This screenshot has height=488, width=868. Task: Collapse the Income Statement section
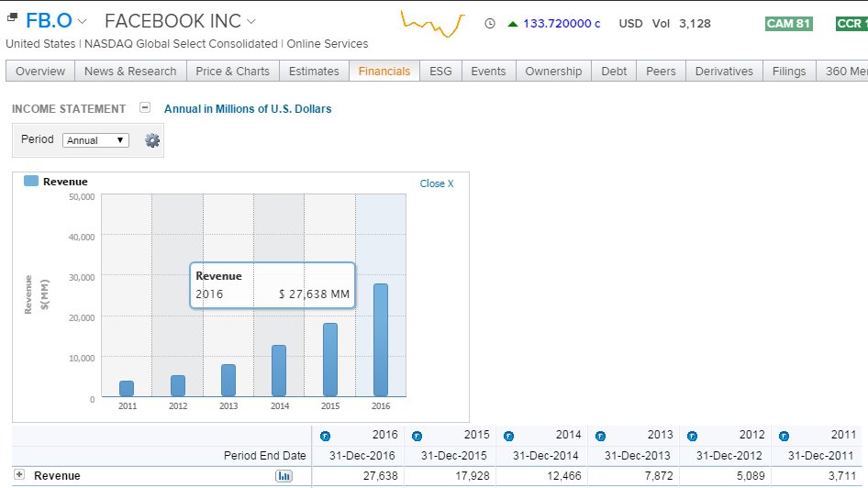(x=145, y=107)
